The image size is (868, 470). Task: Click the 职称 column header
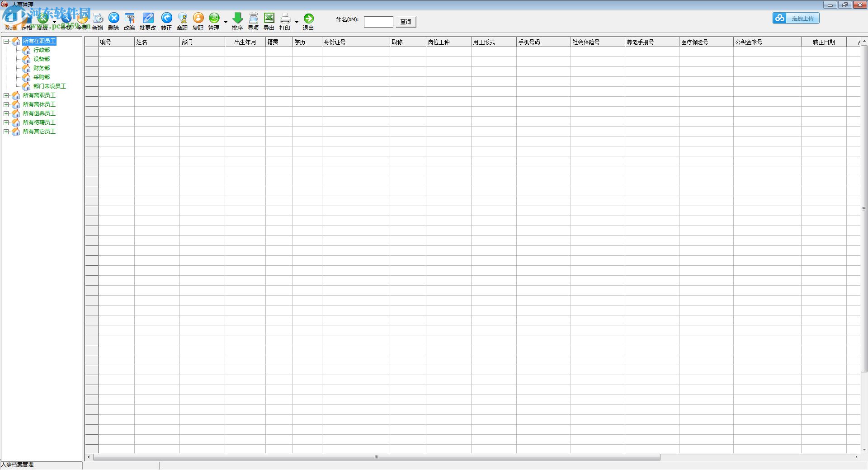tap(408, 42)
